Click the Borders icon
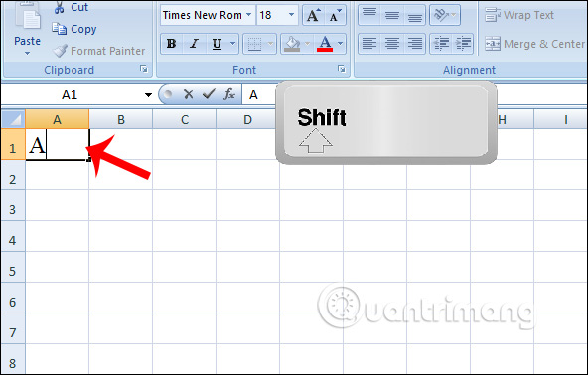Screen dimensions: 588x375 pyautogui.click(x=254, y=44)
